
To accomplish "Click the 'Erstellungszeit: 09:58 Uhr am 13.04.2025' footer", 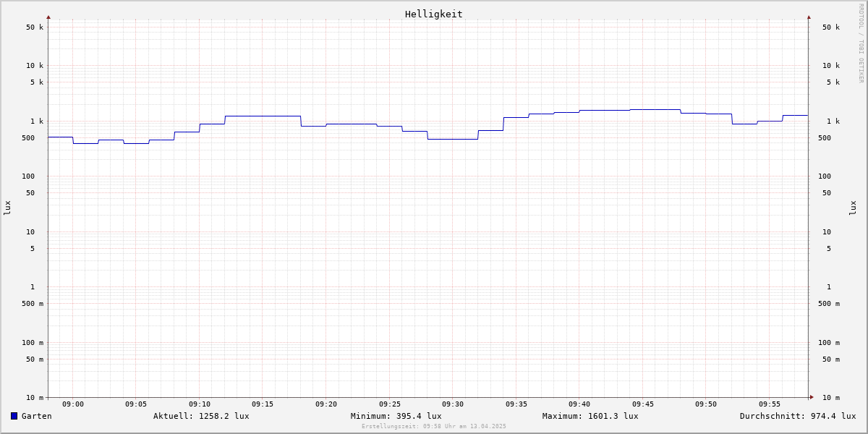I will point(434,426).
